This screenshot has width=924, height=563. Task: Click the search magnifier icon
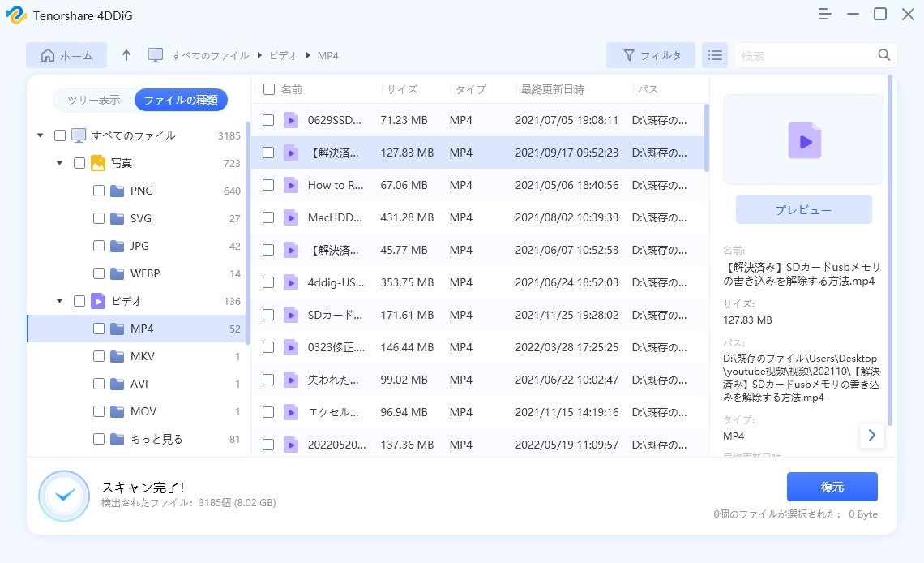pos(883,55)
